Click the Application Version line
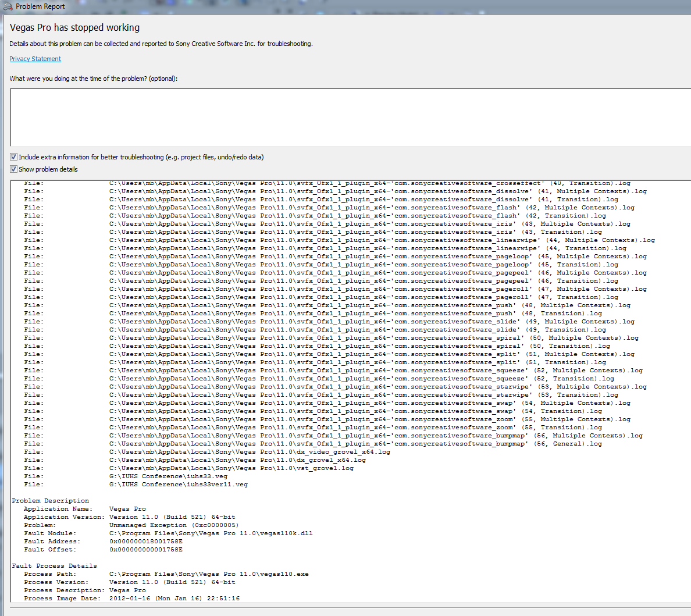This screenshot has width=691, height=616. pos(130,517)
